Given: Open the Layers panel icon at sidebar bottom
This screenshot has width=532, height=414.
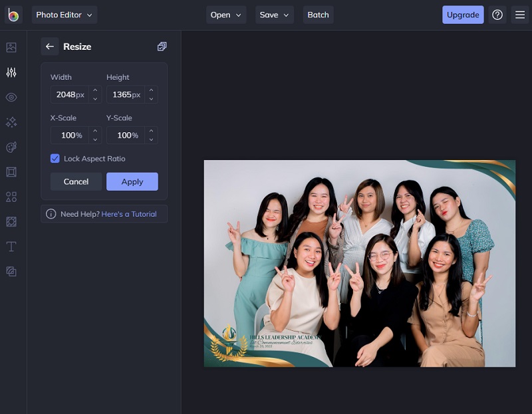Looking at the screenshot, I should [x=11, y=271].
